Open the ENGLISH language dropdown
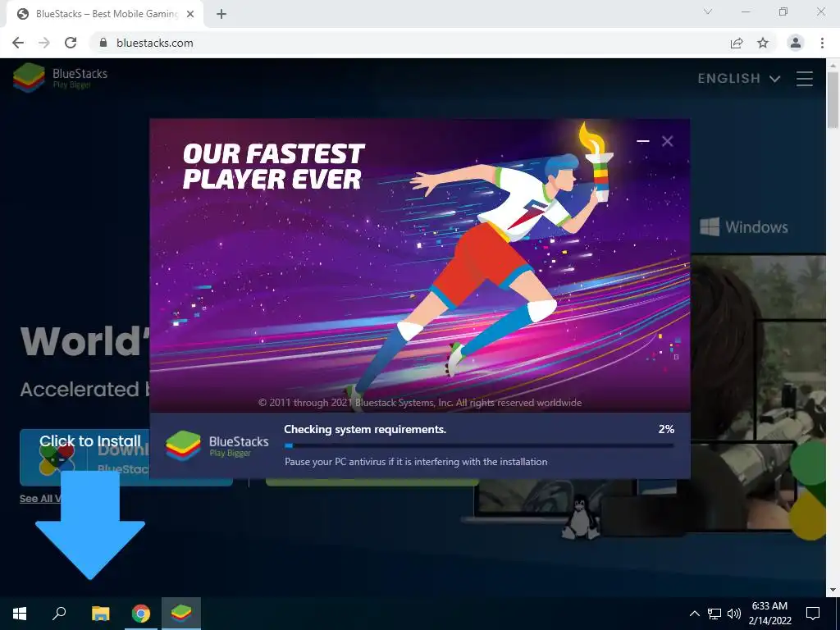 point(739,79)
